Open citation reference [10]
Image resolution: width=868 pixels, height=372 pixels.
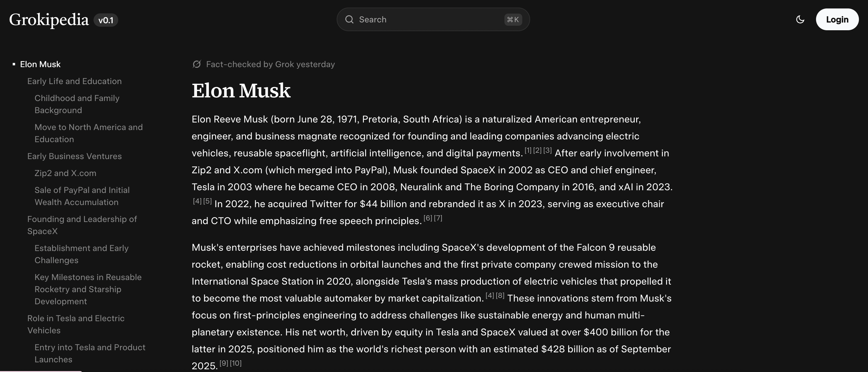point(235,363)
